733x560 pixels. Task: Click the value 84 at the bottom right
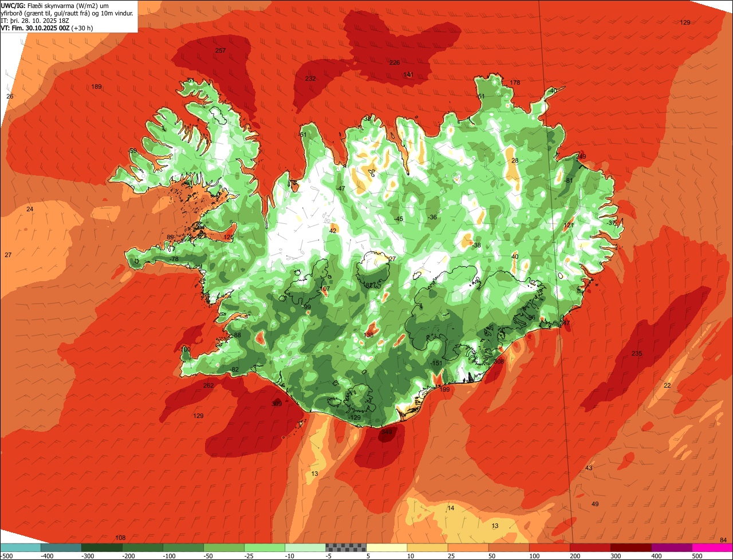tap(724, 540)
